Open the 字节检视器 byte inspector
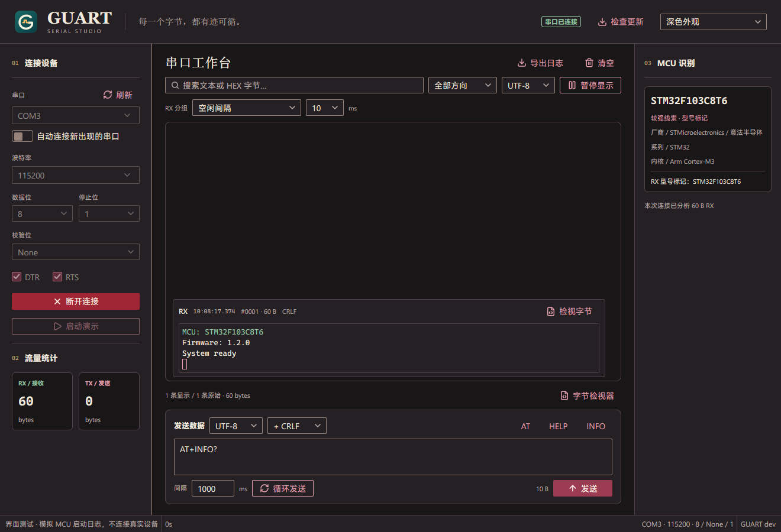 (587, 395)
